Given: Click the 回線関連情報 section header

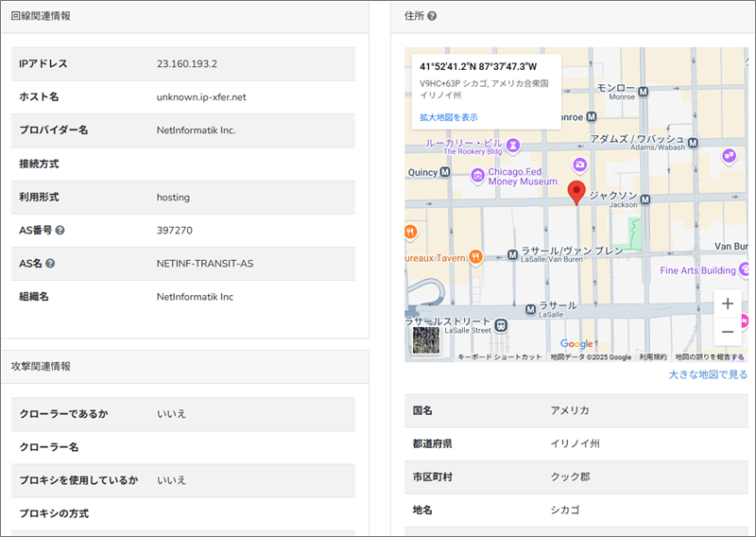Looking at the screenshot, I should pyautogui.click(x=41, y=16).
